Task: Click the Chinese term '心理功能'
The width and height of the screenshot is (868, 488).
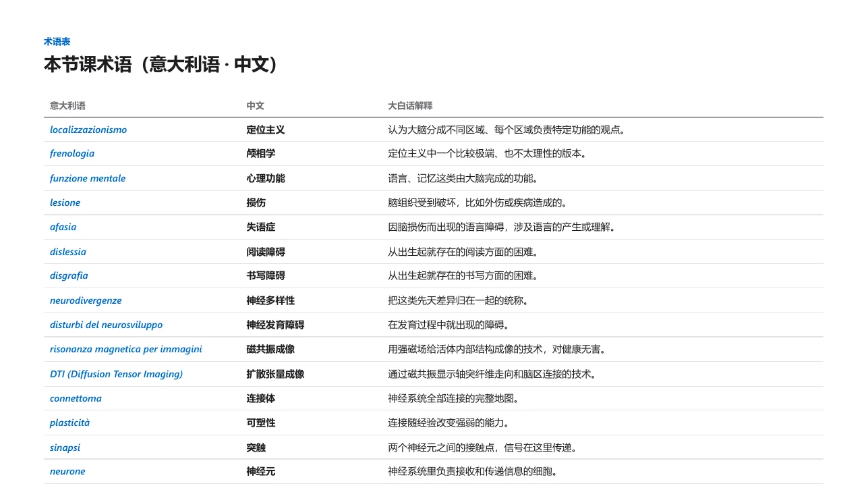Action: tap(266, 178)
